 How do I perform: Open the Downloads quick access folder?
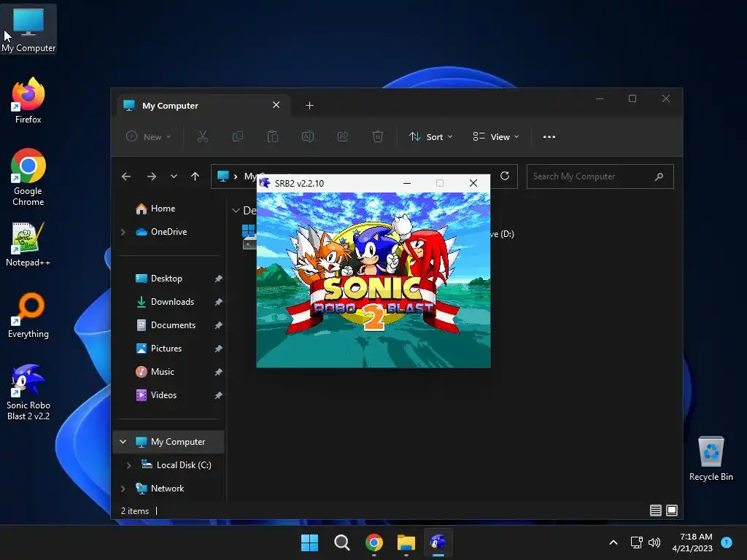tap(165, 302)
